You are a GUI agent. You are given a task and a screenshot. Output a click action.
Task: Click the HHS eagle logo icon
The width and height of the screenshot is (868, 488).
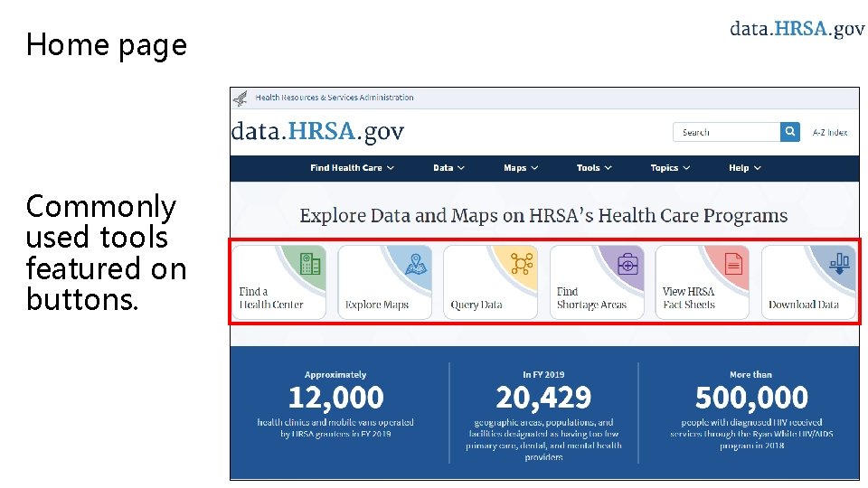tap(241, 99)
